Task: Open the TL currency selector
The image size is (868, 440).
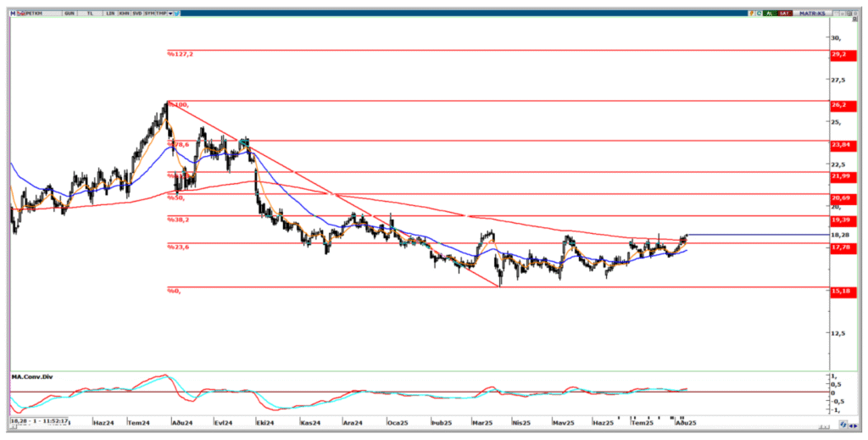Action: point(91,14)
